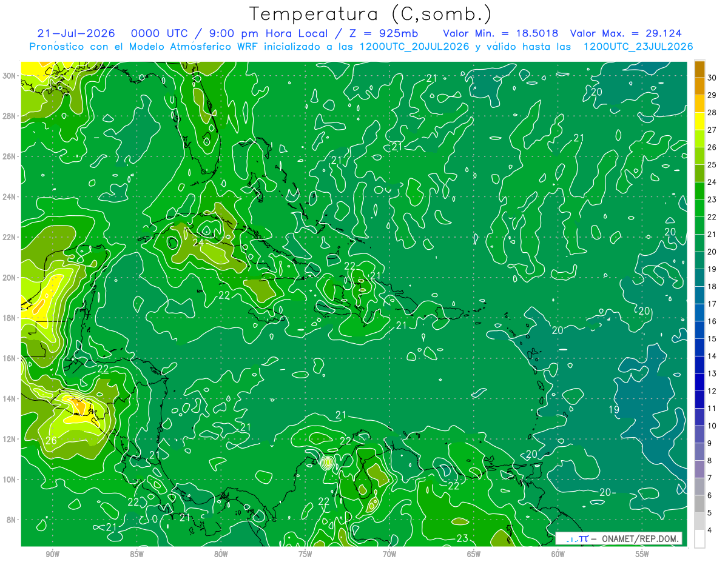Pick the white swatch below legend value 4
This screenshot has height=562, width=728.
coord(700,539)
